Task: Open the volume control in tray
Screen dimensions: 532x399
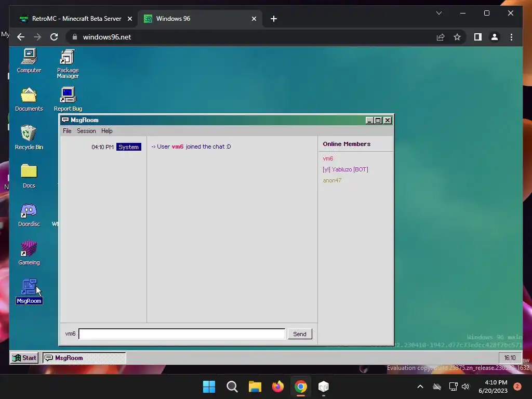Action: [x=465, y=387]
